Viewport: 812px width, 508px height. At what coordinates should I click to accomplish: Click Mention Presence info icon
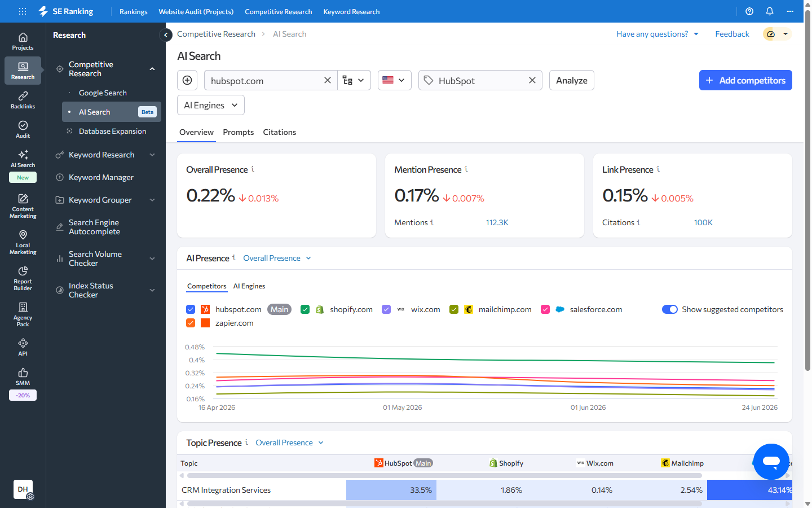point(466,169)
